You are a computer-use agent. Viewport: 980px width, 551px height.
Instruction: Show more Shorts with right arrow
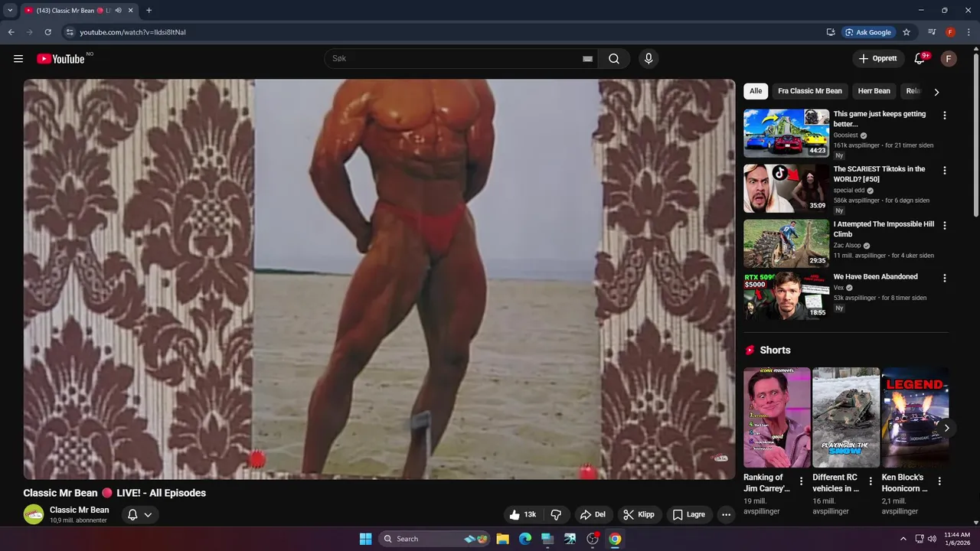[x=946, y=428]
